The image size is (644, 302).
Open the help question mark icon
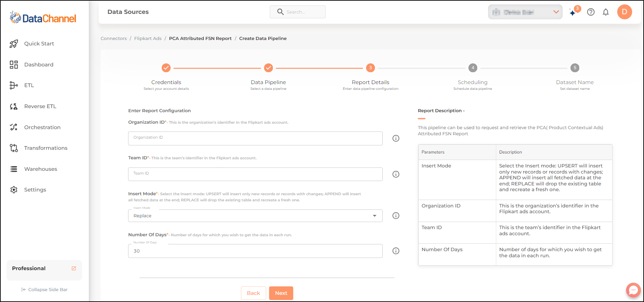(591, 12)
